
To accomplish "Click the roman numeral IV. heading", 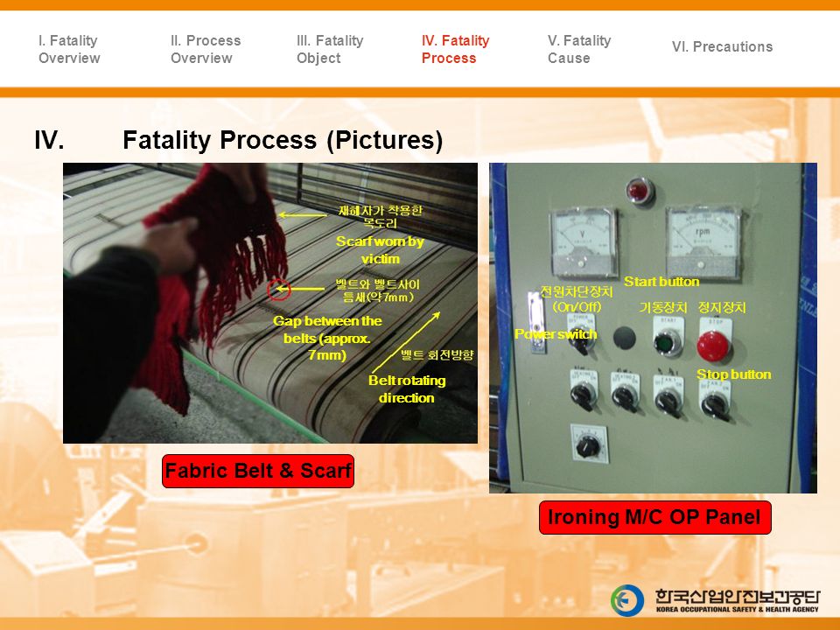I will pyautogui.click(x=49, y=140).
